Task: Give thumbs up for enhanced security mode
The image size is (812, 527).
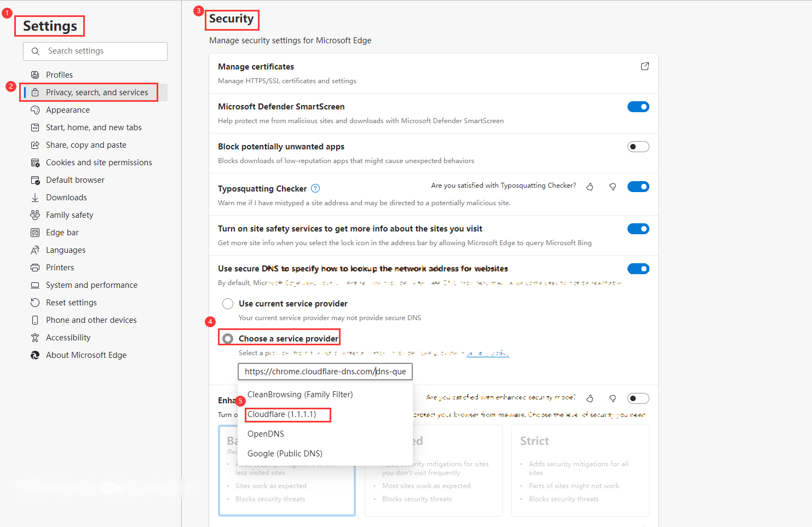Action: point(590,398)
